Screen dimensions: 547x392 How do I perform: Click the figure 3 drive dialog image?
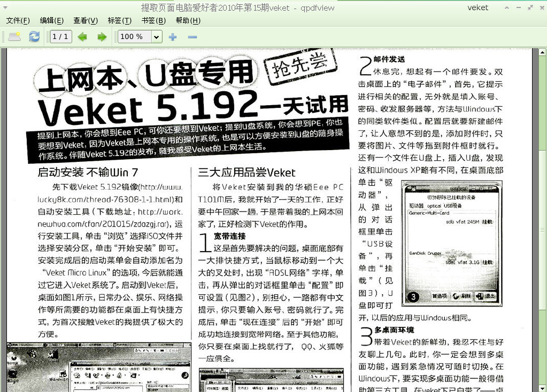[452, 243]
